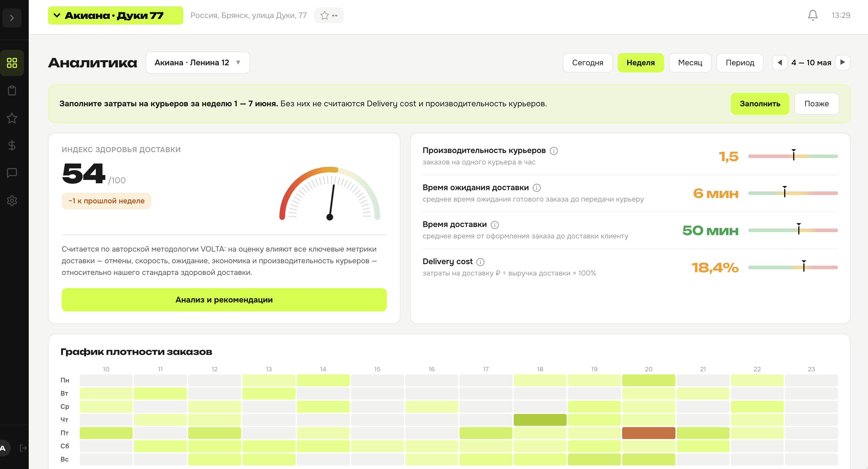The image size is (868, 469).
Task: Select the Период custom range tab
Action: [740, 63]
